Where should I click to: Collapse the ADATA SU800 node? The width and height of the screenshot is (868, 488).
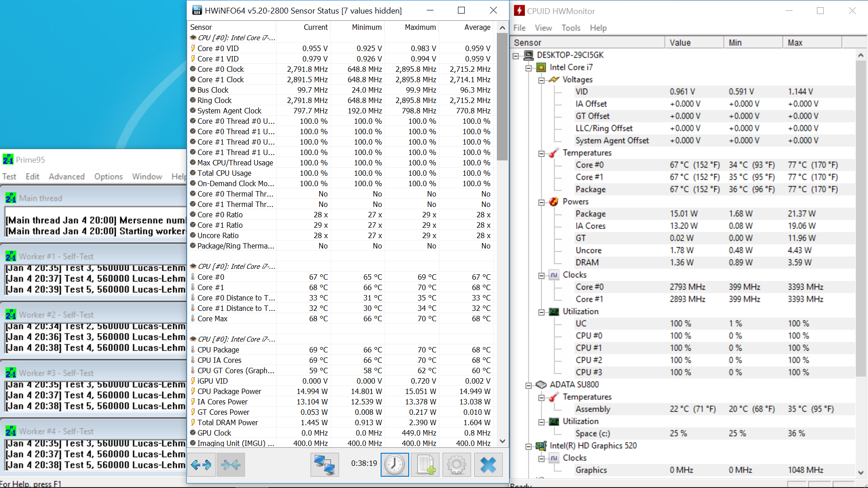pyautogui.click(x=528, y=385)
